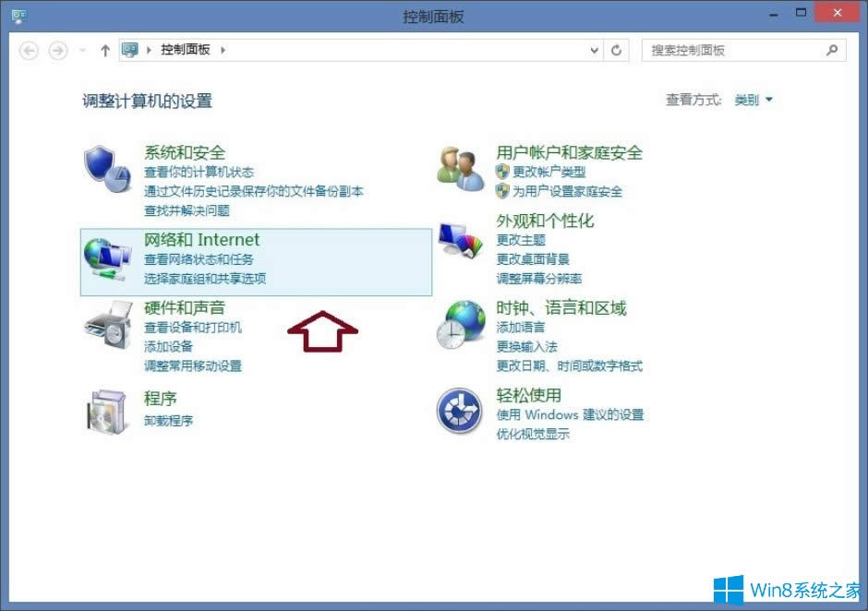
Task: Click the back navigation arrow
Action: (28, 51)
